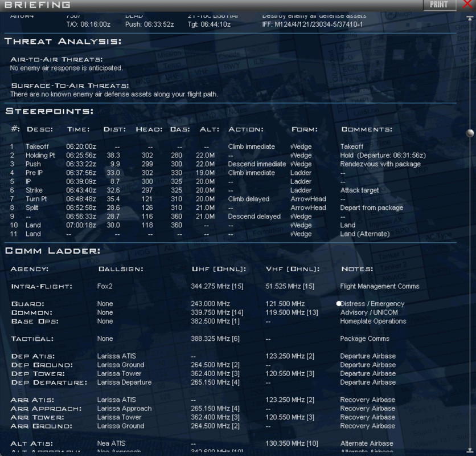Click the Intra-Flight callsign Fox2
This screenshot has width=476, height=456.
tap(105, 286)
